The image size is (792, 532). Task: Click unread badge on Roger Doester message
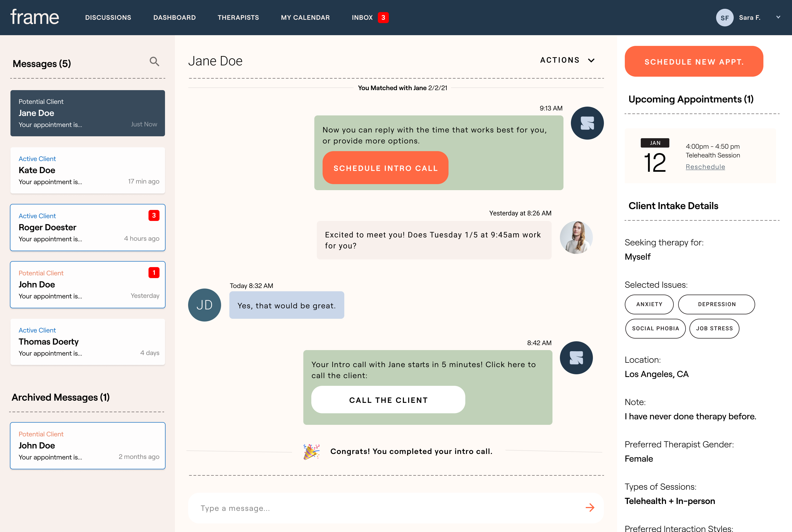pos(154,215)
